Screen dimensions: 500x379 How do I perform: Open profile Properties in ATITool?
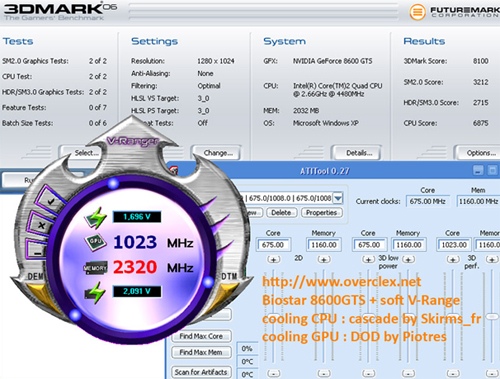[322, 213]
